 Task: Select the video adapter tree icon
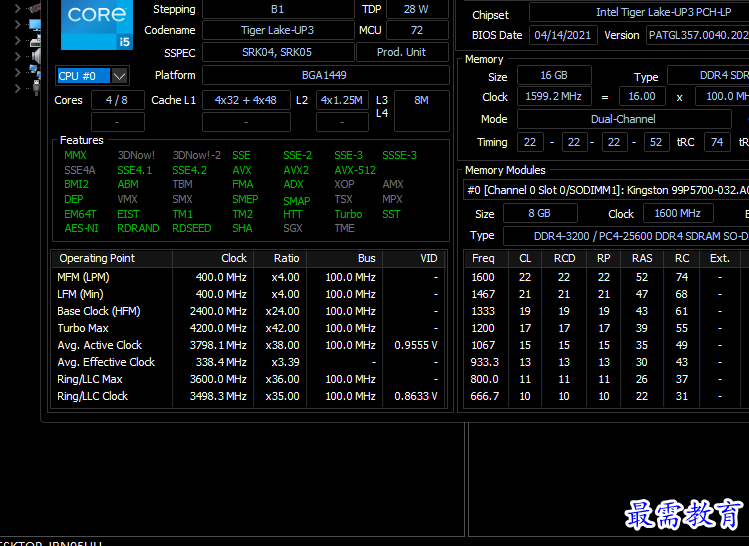click(x=35, y=8)
